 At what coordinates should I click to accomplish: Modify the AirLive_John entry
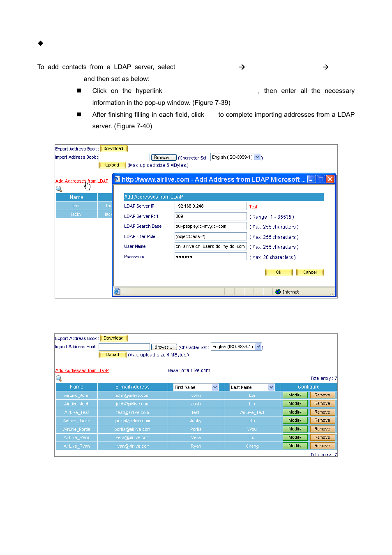point(295,395)
